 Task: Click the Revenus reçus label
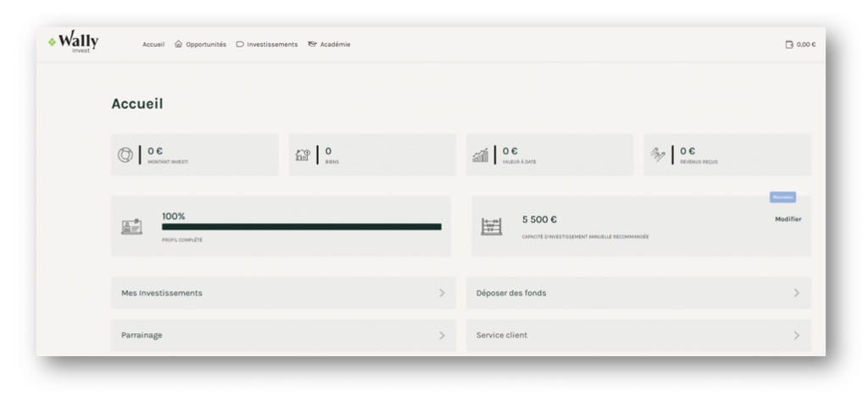pyautogui.click(x=698, y=162)
